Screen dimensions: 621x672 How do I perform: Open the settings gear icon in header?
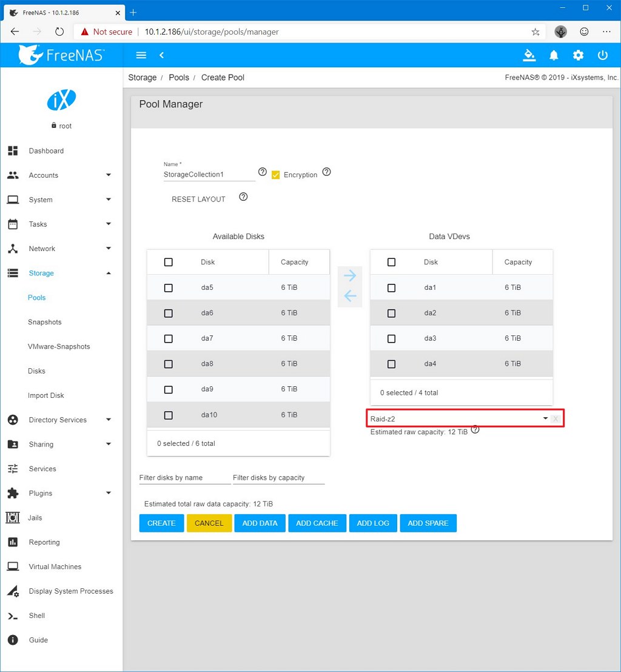click(x=578, y=55)
